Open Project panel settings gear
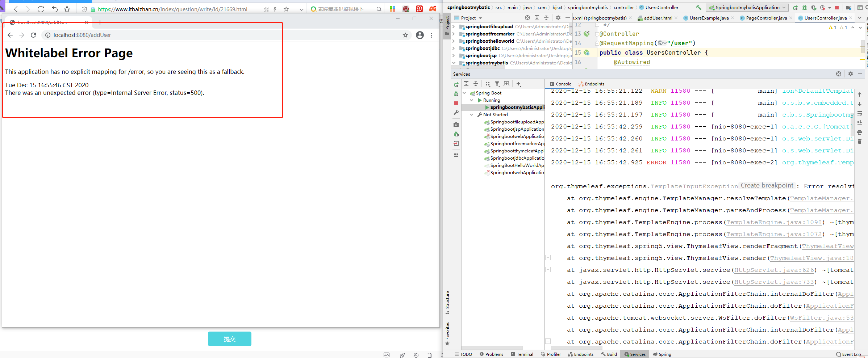 coord(558,18)
